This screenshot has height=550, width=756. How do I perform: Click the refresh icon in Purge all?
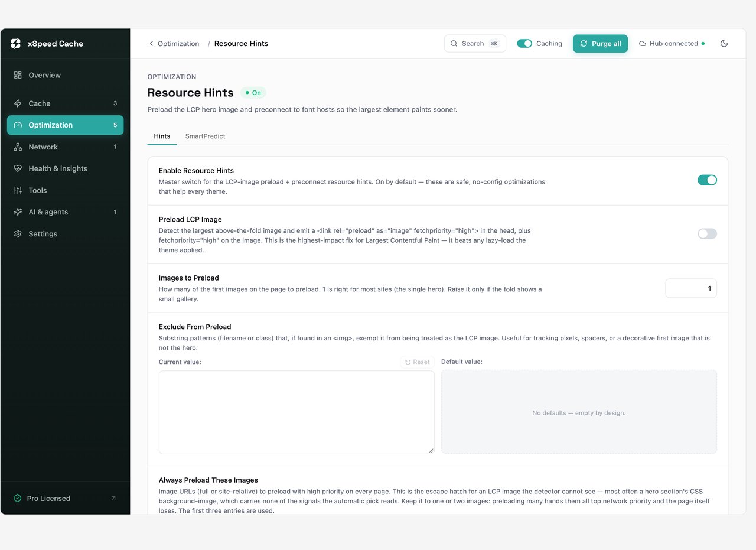pyautogui.click(x=584, y=44)
